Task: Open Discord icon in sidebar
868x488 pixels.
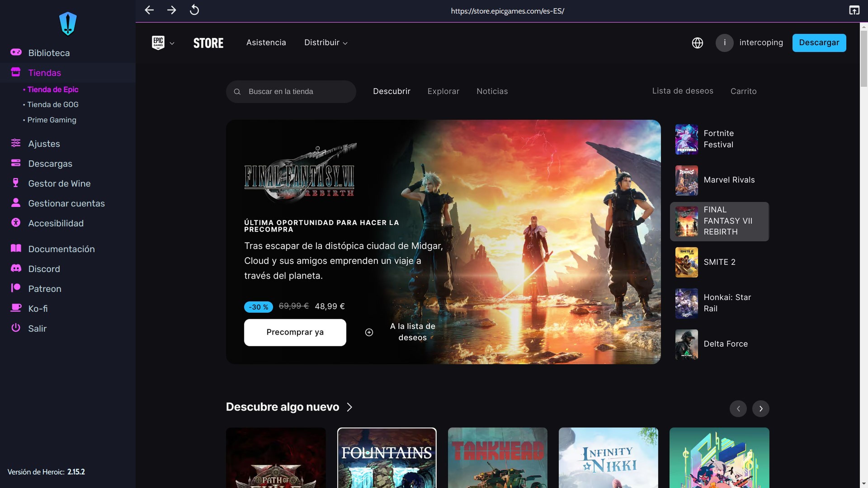Action: (x=16, y=268)
